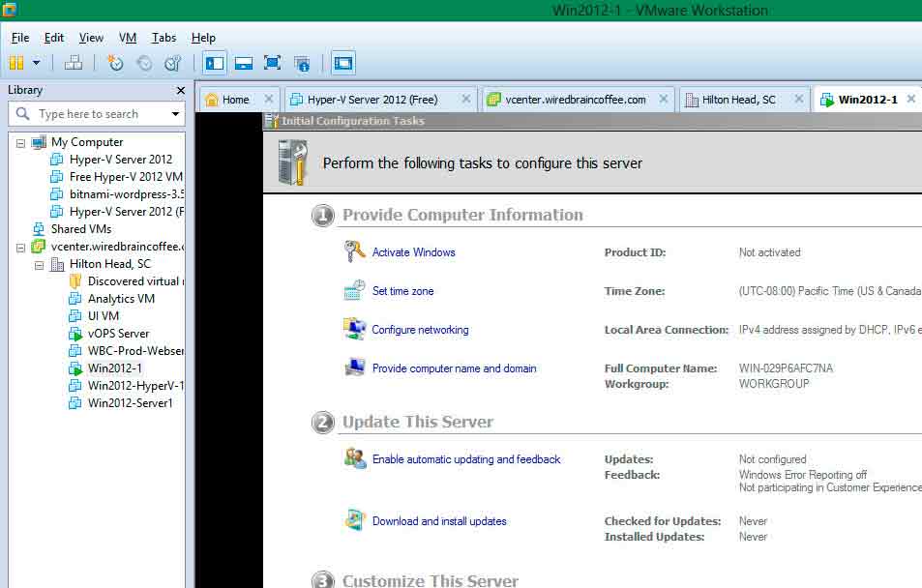Click the revert to snapshot icon
Image resolution: width=922 pixels, height=588 pixels.
[x=144, y=63]
